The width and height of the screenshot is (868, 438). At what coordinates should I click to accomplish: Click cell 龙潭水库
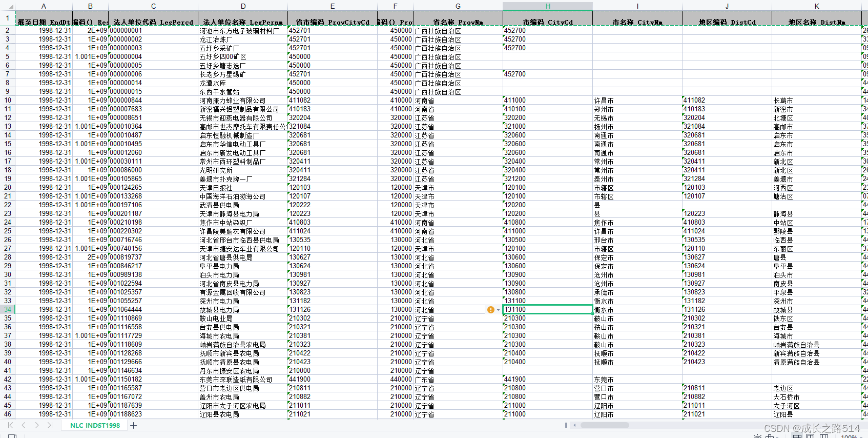(243, 83)
